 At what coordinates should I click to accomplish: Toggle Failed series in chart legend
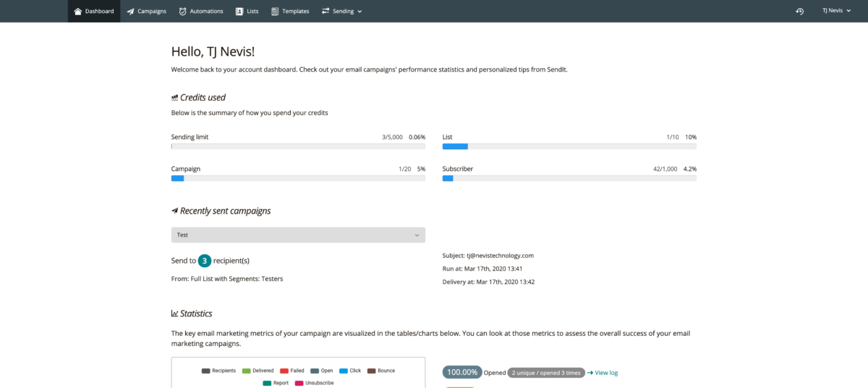click(292, 371)
